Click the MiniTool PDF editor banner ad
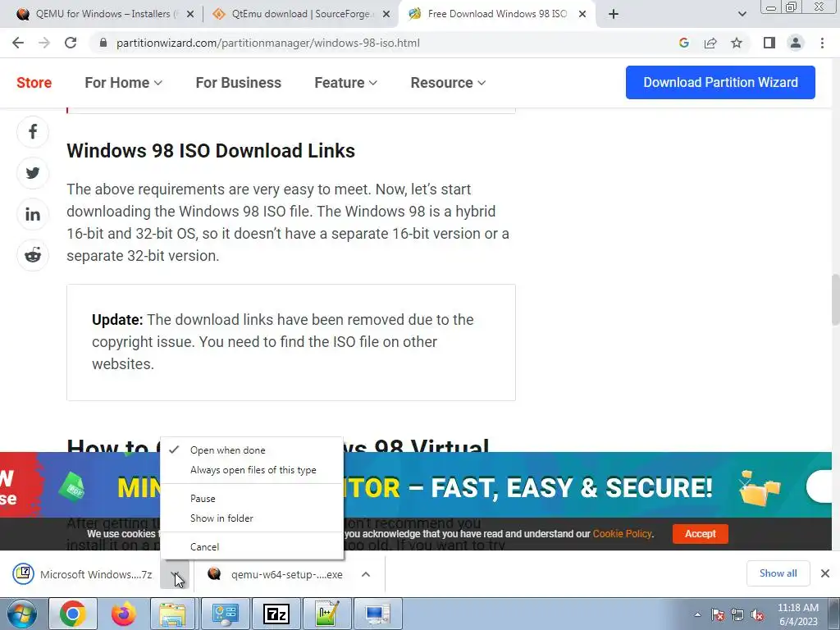The height and width of the screenshot is (630, 840). coord(416,486)
